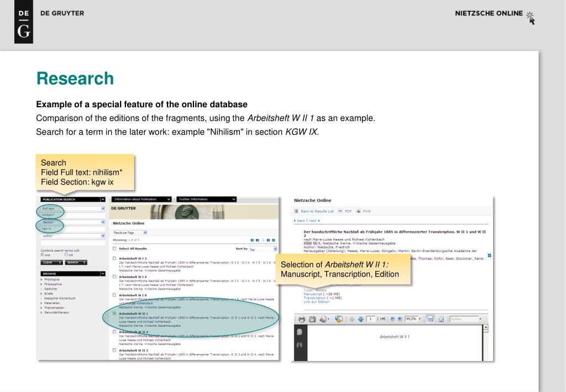566x392 pixels.
Task: Go to next results page icon
Action: [268, 240]
